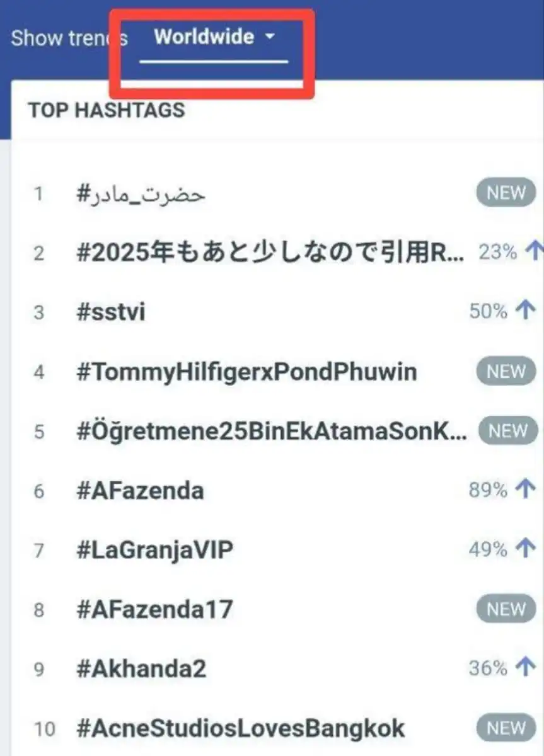
Task: Open the Persian hashtag ranked first
Action: [141, 193]
